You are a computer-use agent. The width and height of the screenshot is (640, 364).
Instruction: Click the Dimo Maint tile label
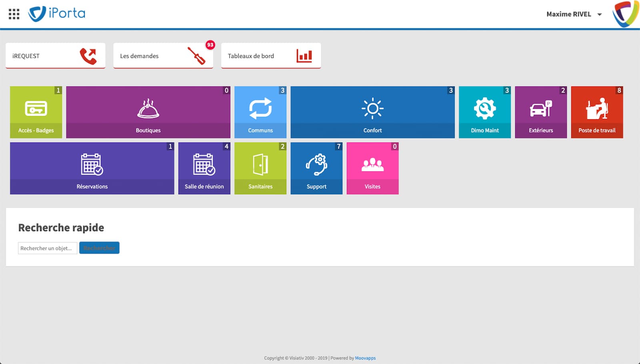click(485, 130)
